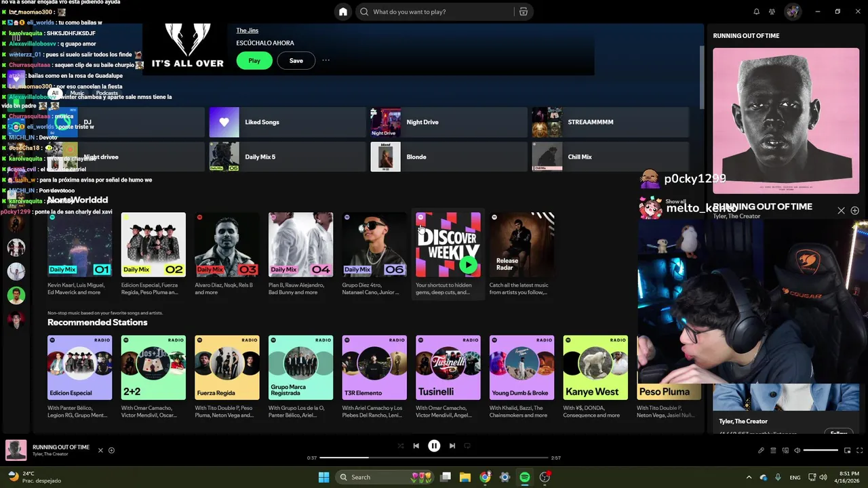This screenshot has height=488, width=868.
Task: Open The Jins artist link
Action: click(247, 30)
